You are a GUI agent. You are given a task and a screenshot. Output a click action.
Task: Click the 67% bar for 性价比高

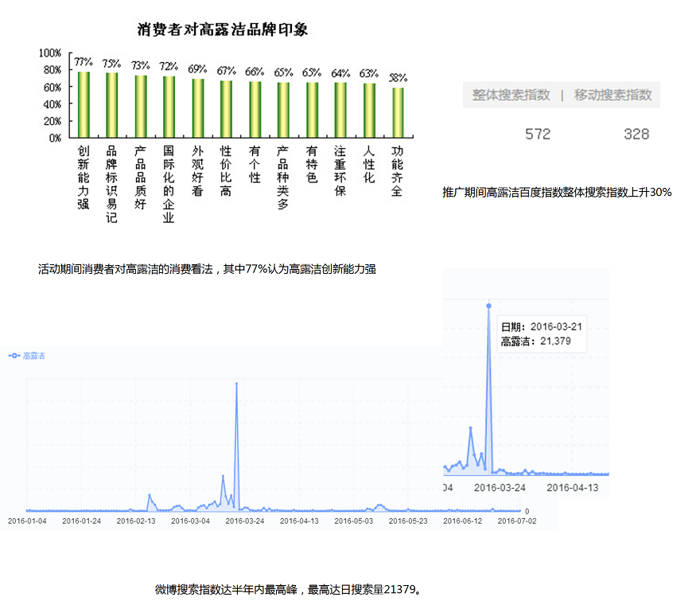[x=226, y=109]
